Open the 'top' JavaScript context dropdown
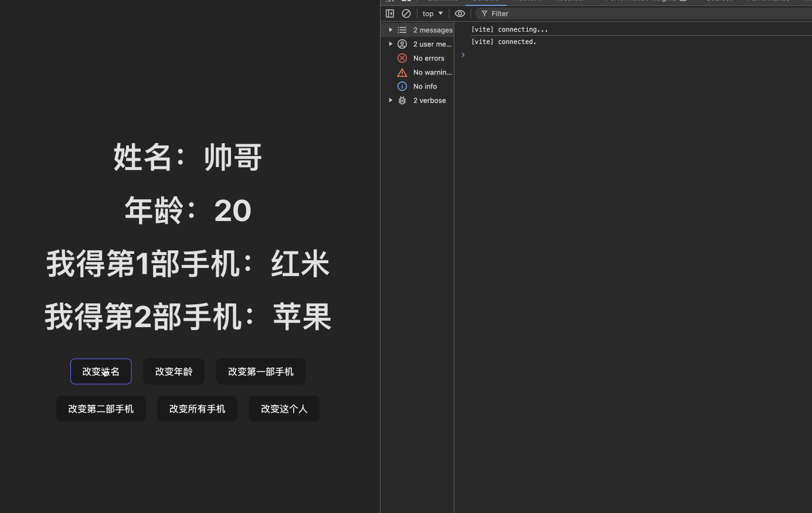This screenshot has height=513, width=812. pos(433,13)
